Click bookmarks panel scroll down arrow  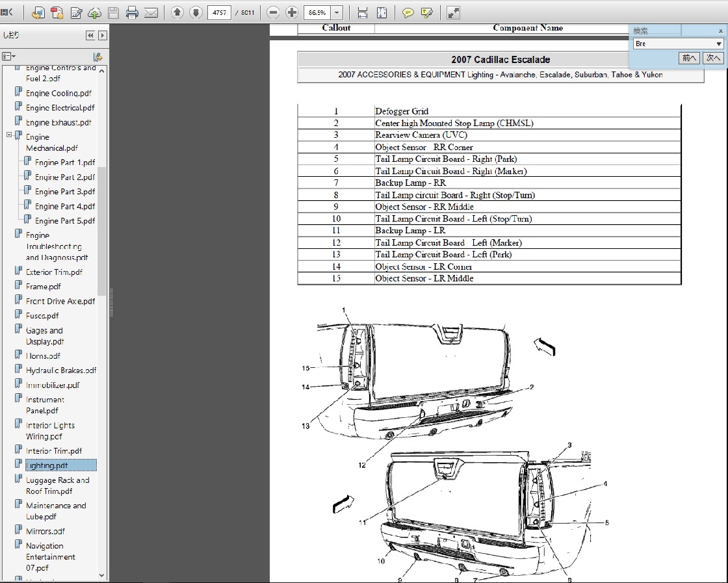(x=101, y=576)
